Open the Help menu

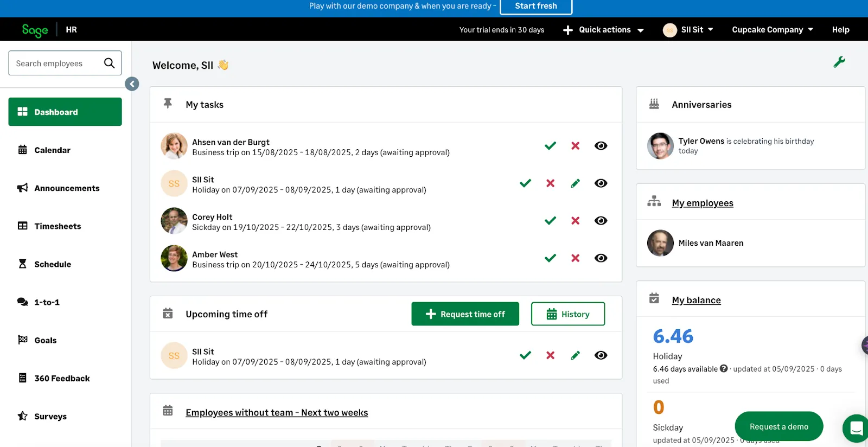(840, 30)
